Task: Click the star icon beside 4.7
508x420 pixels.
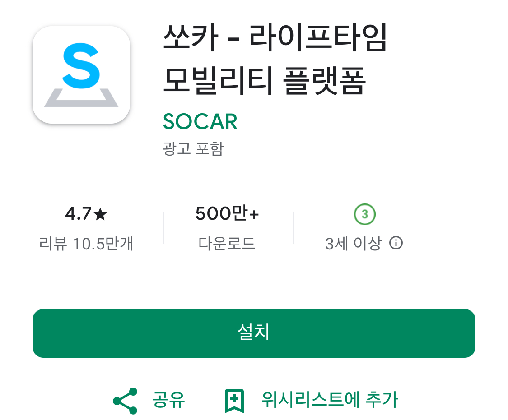Action: tap(100, 214)
